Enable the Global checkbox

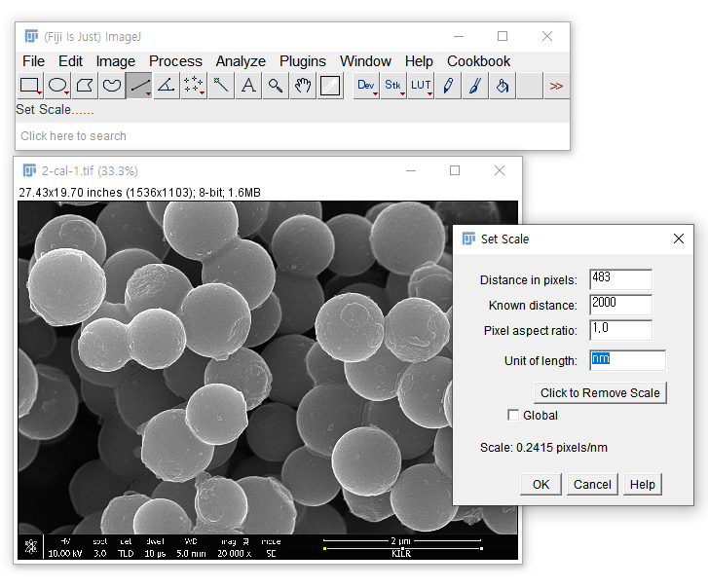tap(513, 415)
